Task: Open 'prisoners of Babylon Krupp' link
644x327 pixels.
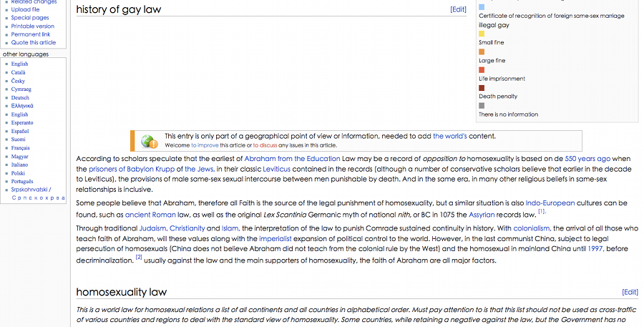Action: click(x=132, y=169)
